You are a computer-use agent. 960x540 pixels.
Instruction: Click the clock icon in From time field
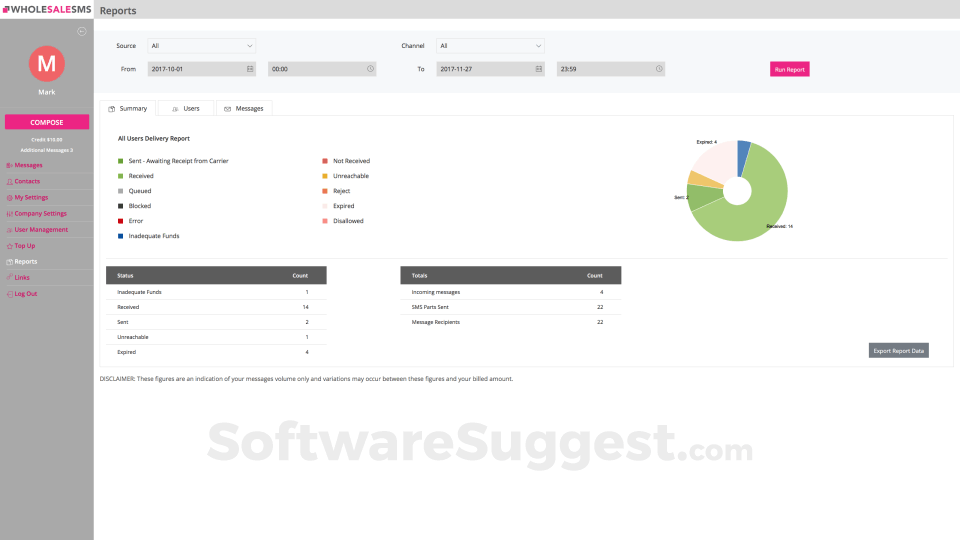pos(370,69)
